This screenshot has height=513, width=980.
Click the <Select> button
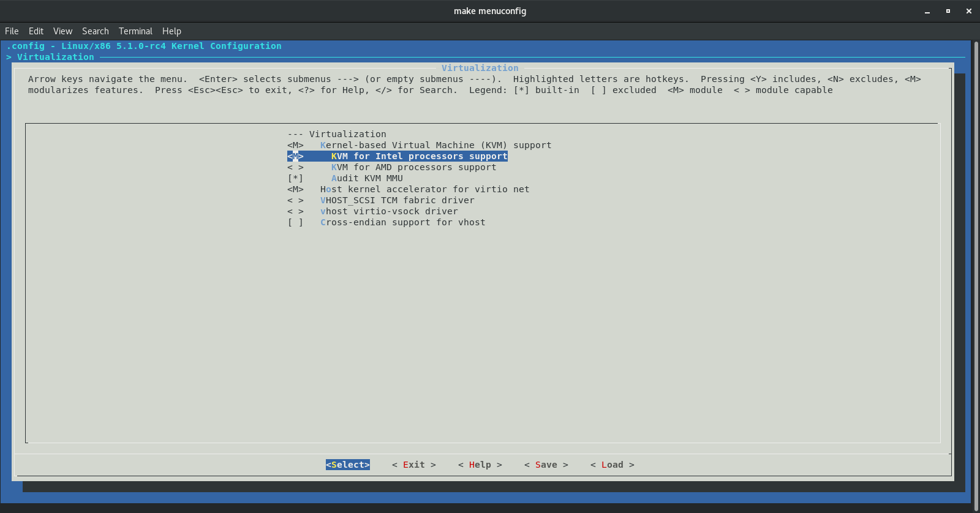(348, 465)
